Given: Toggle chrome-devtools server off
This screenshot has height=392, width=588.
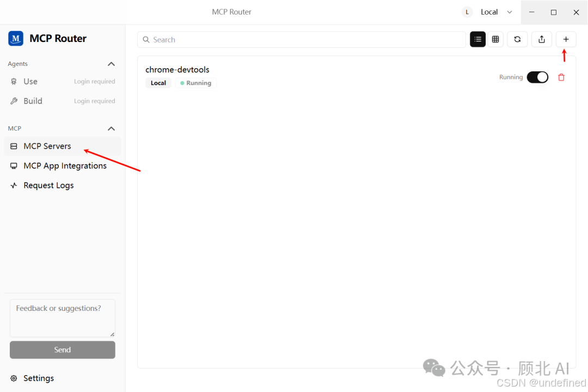Looking at the screenshot, I should tap(537, 77).
